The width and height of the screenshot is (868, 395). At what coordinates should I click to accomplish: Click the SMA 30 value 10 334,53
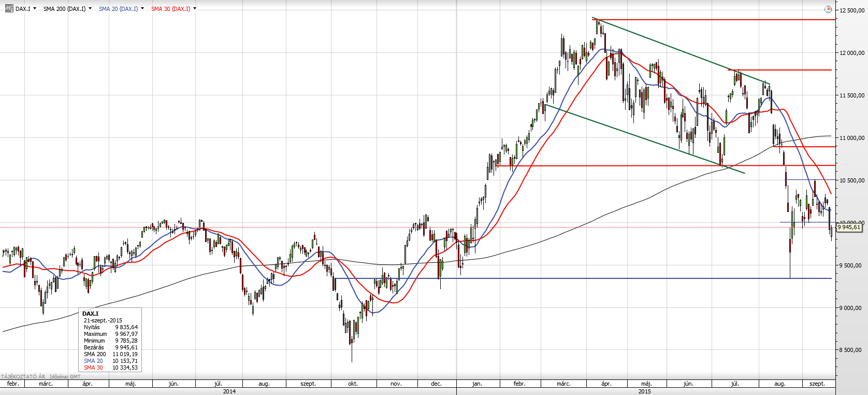(125, 368)
